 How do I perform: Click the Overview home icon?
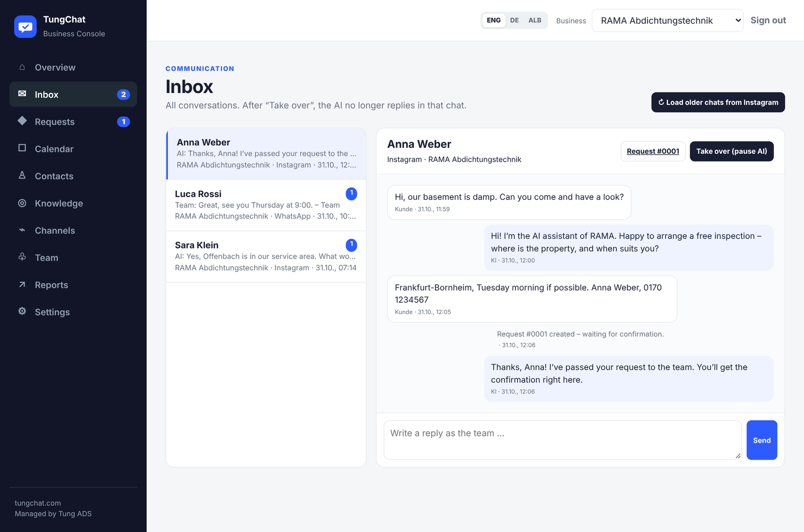(x=22, y=67)
